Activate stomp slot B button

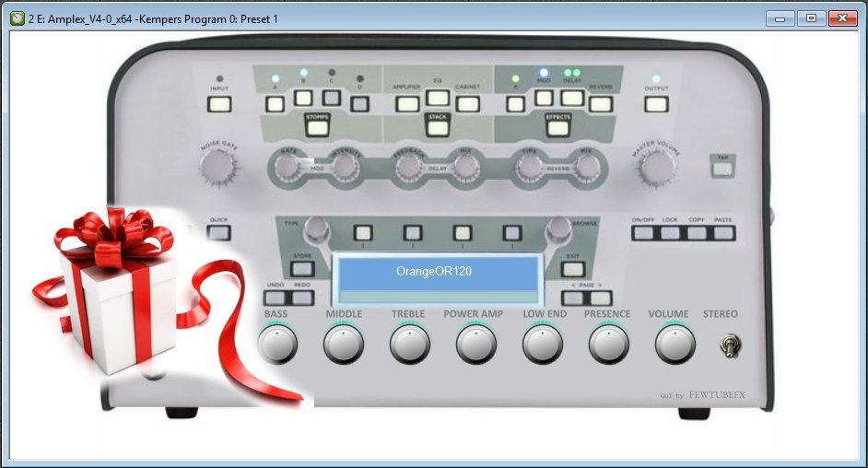303,98
